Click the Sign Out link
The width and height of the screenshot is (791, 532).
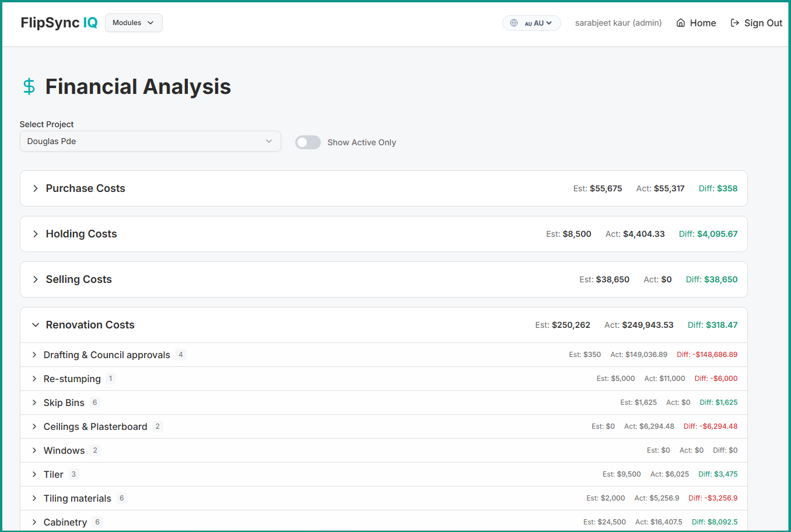coord(763,23)
